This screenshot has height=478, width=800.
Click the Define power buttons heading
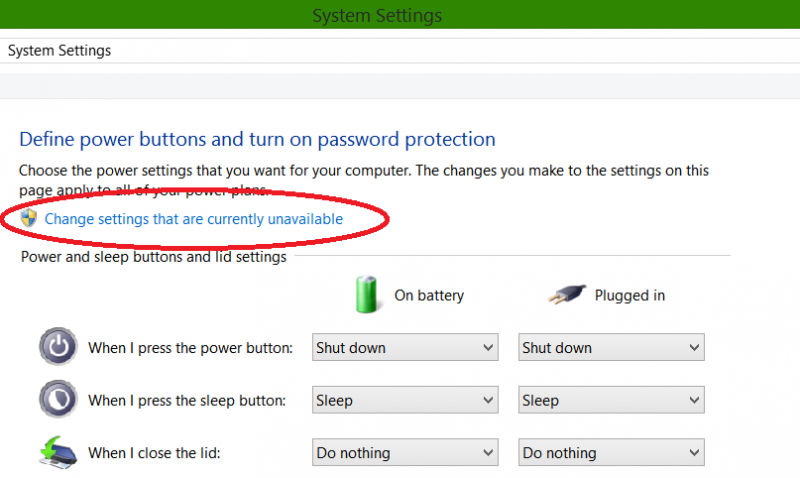[x=257, y=139]
